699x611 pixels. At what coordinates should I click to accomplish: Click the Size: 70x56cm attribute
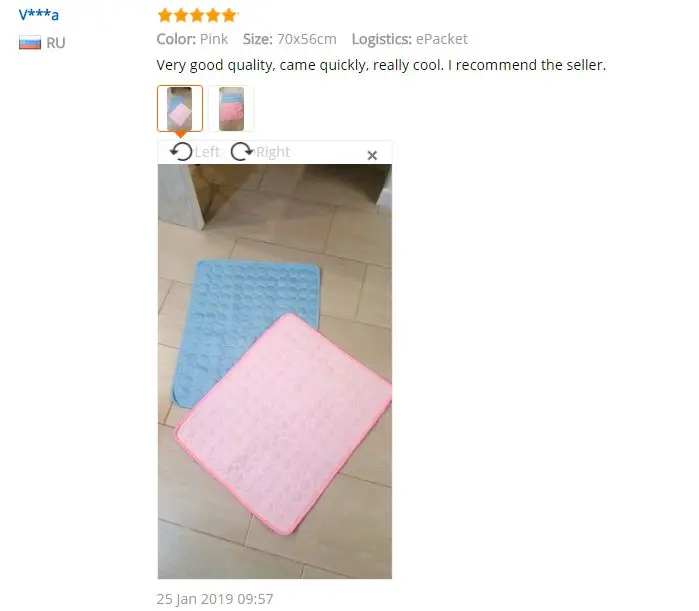pyautogui.click(x=290, y=39)
